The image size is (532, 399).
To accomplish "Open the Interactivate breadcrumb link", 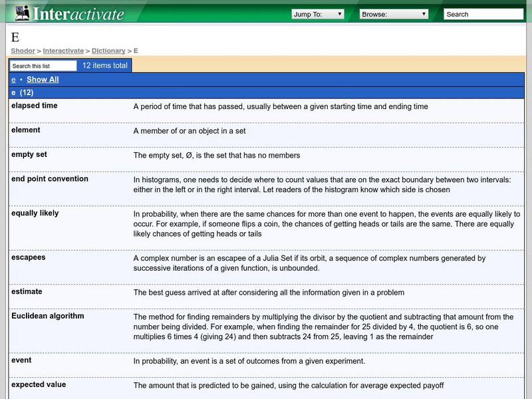I will click(x=63, y=51).
